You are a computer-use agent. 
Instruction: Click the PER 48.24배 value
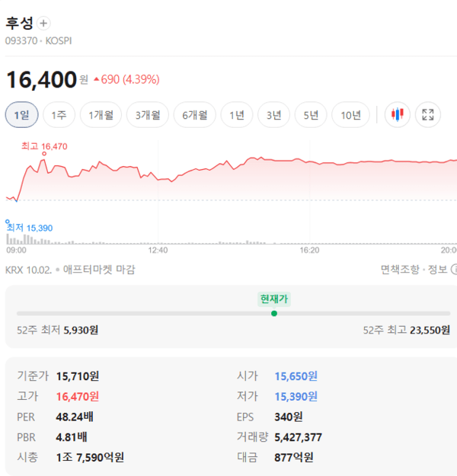75,417
